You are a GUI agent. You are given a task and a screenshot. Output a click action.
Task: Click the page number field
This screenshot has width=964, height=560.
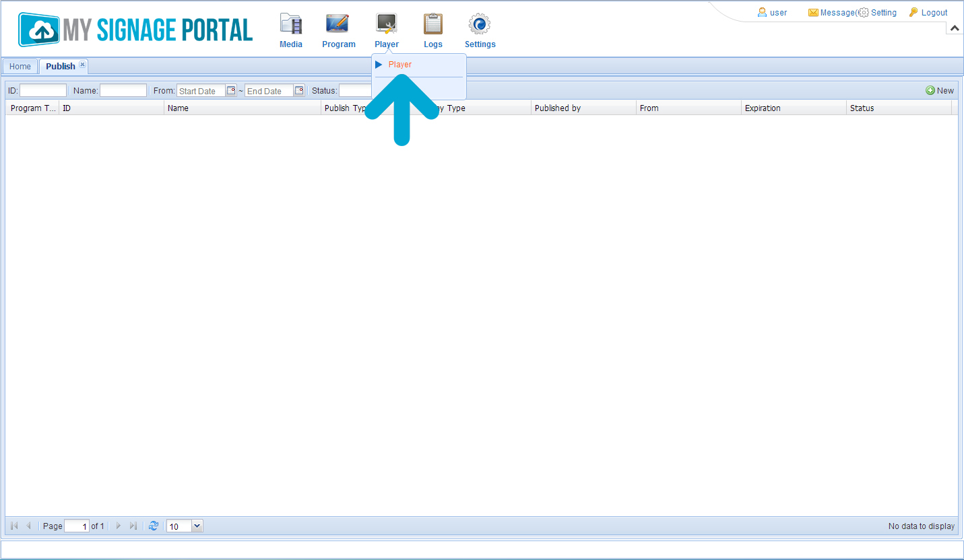77,526
